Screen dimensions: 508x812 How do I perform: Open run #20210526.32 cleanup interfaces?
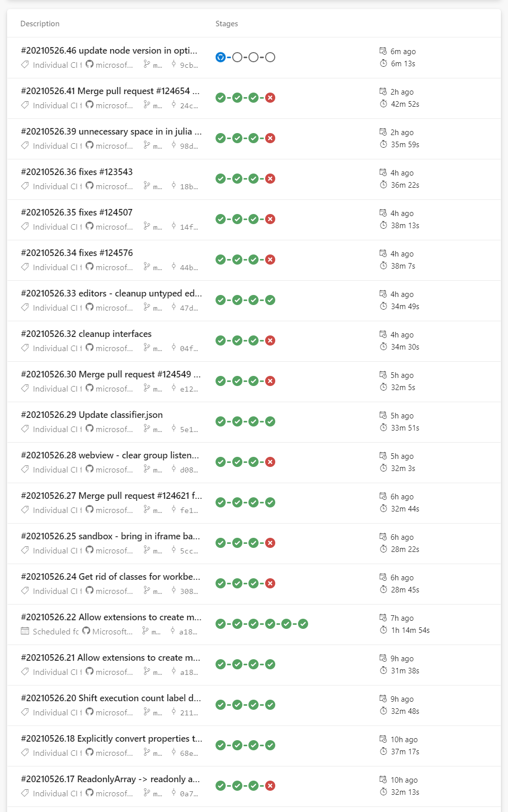point(87,334)
